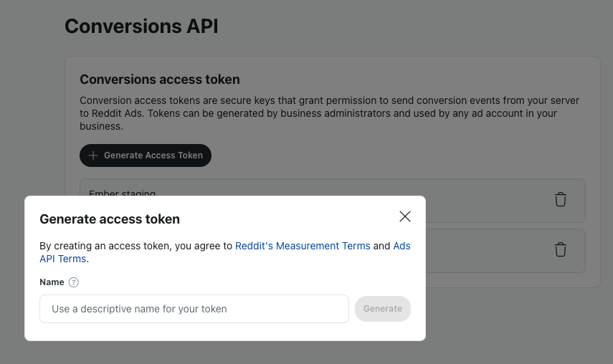Click the plus icon in Generate Access Token
Screen dimensions: 613x364
point(93,155)
